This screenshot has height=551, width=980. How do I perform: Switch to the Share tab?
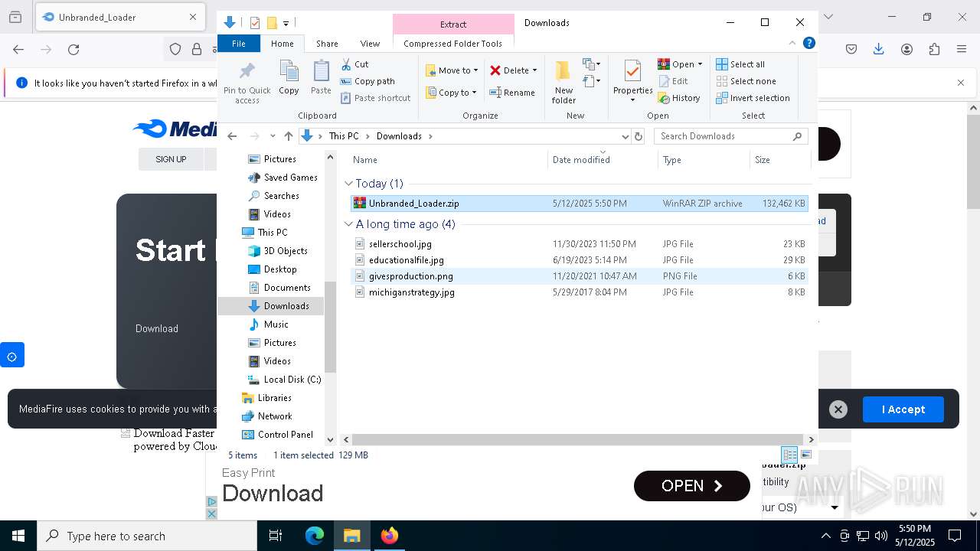coord(327,44)
